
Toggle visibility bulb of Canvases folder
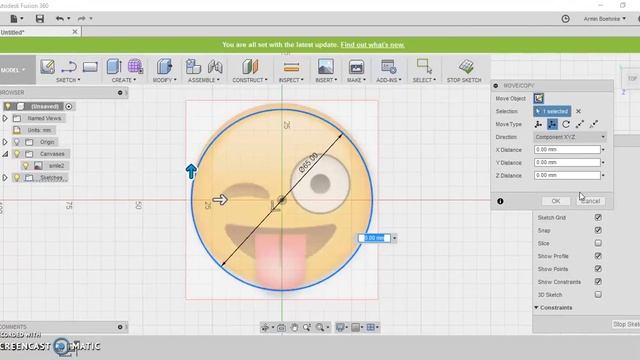point(17,154)
